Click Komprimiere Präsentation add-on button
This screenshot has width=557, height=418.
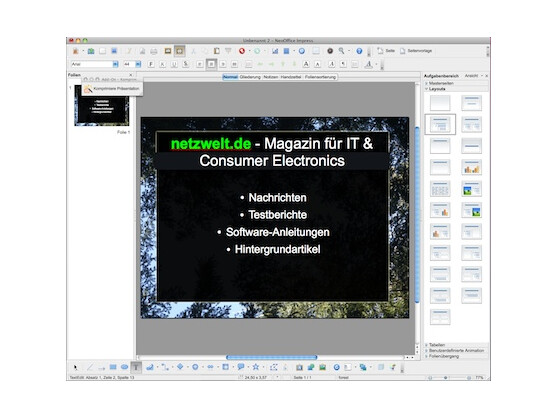point(113,89)
